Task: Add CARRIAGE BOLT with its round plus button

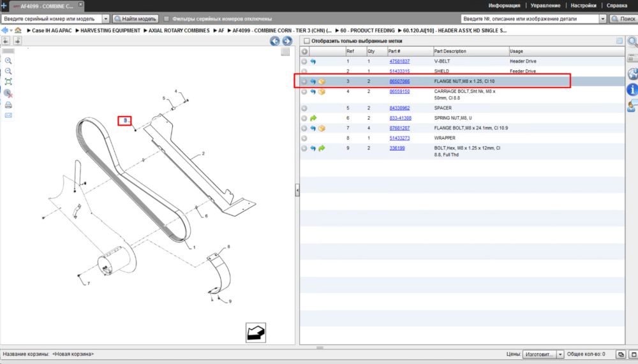Action: pyautogui.click(x=304, y=92)
